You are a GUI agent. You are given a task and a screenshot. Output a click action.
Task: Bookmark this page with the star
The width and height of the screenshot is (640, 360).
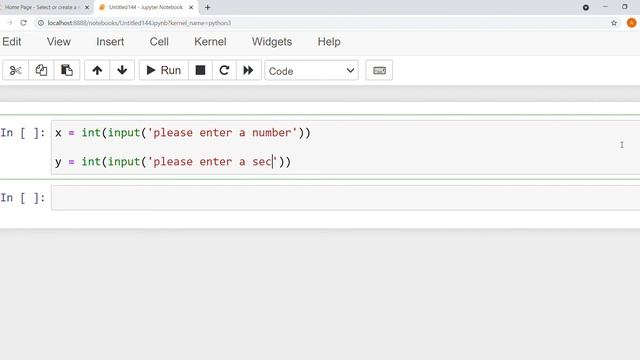(614, 23)
